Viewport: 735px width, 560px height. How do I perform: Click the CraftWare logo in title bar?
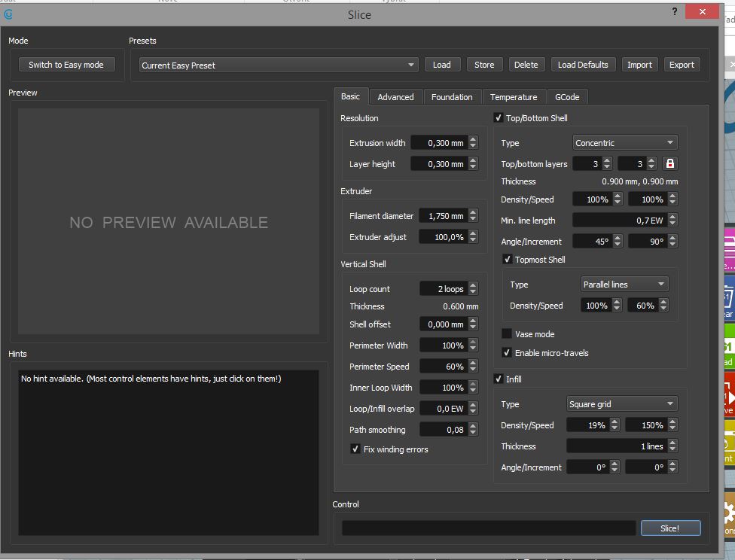tap(8, 14)
